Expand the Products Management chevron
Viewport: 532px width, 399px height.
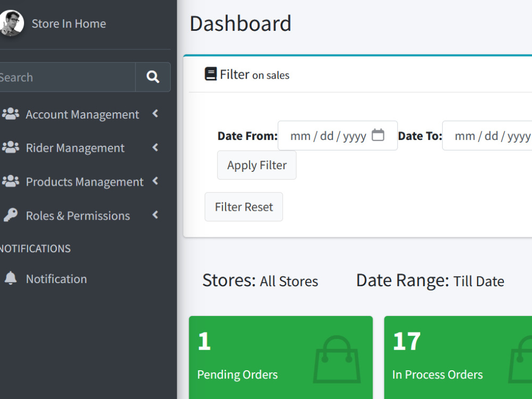pyautogui.click(x=155, y=181)
